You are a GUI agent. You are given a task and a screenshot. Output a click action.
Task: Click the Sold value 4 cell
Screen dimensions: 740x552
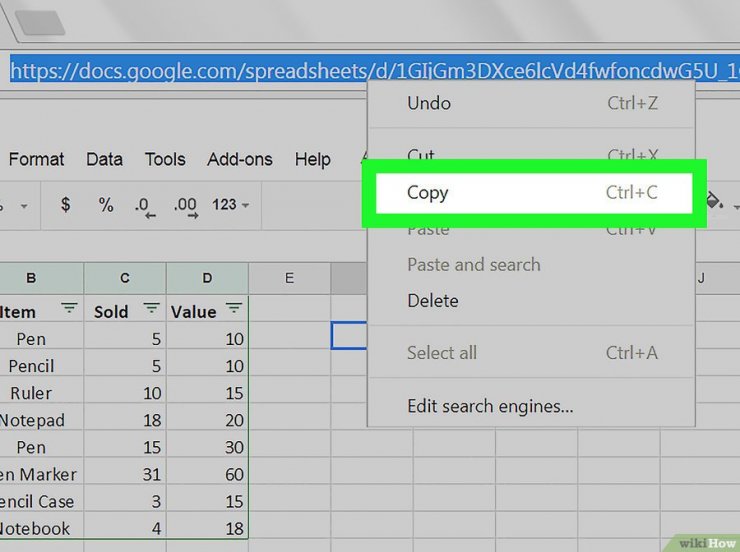[125, 528]
